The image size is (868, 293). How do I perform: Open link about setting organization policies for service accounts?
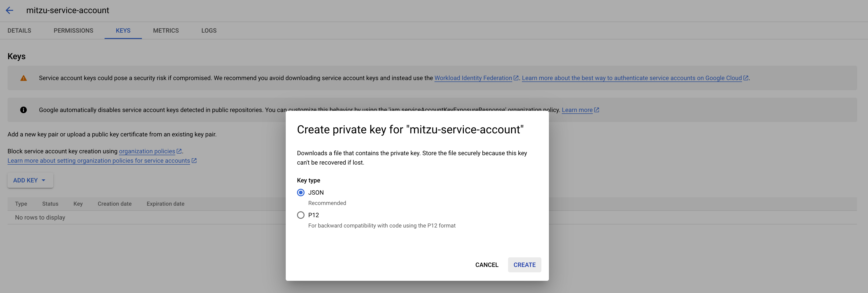point(99,161)
